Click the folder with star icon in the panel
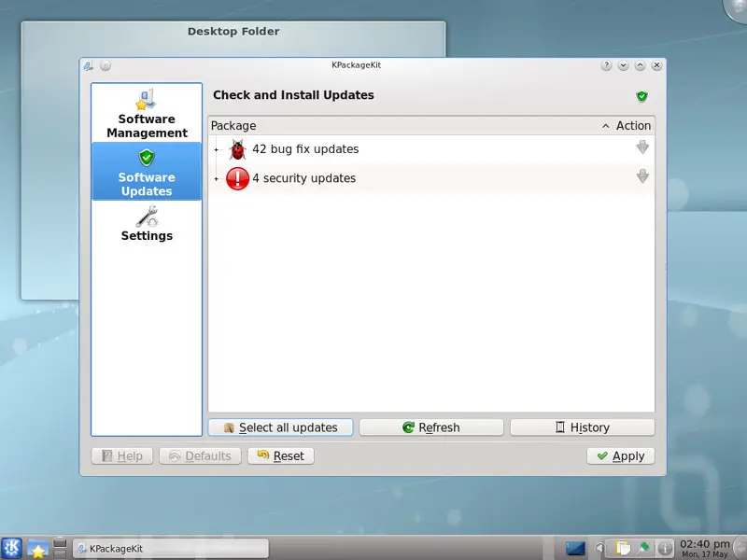Screen dimensions: 747x560 coord(37,548)
